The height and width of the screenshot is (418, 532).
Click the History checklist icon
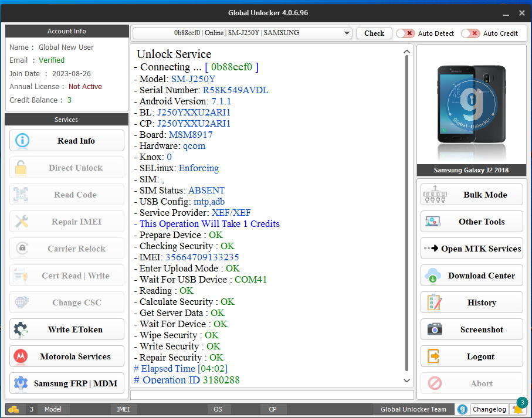coord(434,302)
